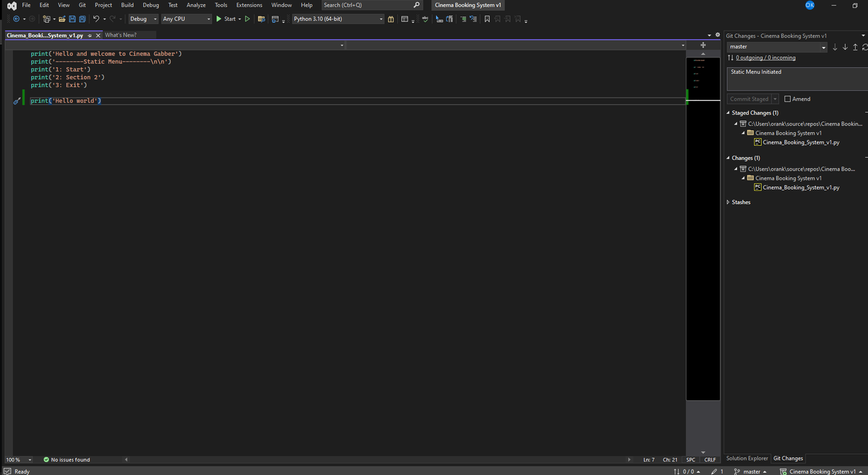The height and width of the screenshot is (475, 868).
Task: Click the Save All icon
Action: (82, 19)
